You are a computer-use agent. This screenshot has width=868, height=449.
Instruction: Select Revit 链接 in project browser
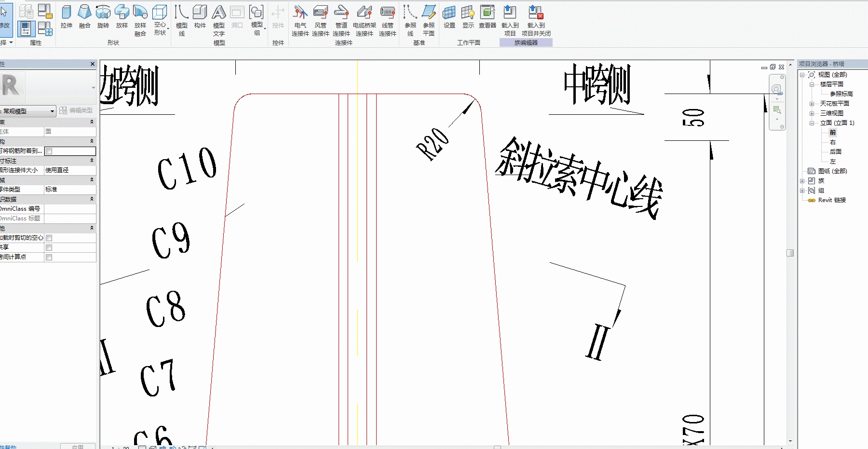point(832,200)
